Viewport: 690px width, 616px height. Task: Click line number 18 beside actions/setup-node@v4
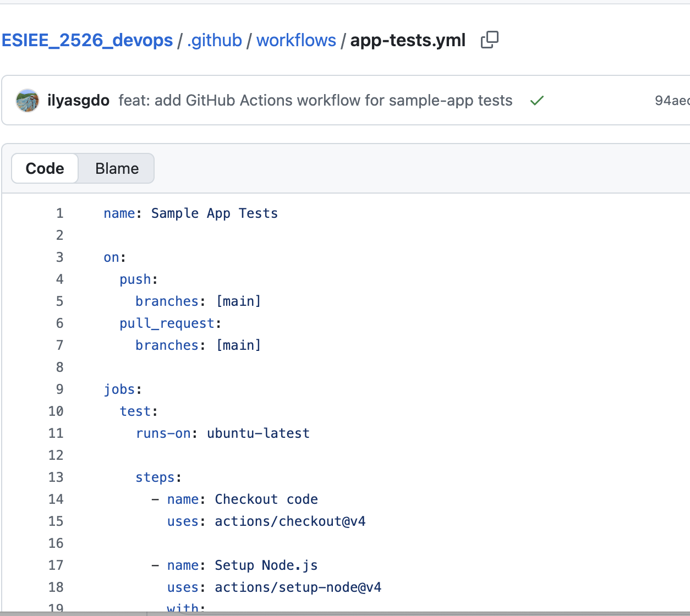pyautogui.click(x=56, y=587)
